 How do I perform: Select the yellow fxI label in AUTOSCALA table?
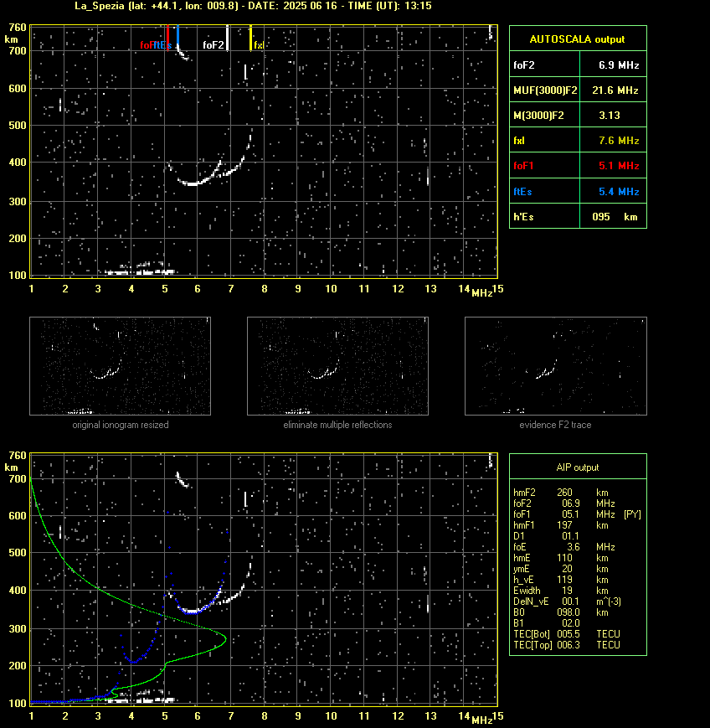pos(519,140)
